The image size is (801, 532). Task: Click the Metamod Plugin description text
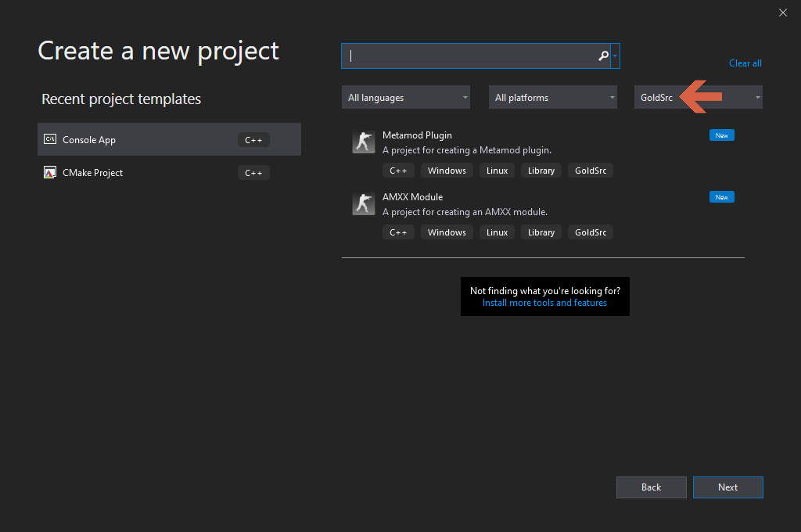(x=467, y=150)
